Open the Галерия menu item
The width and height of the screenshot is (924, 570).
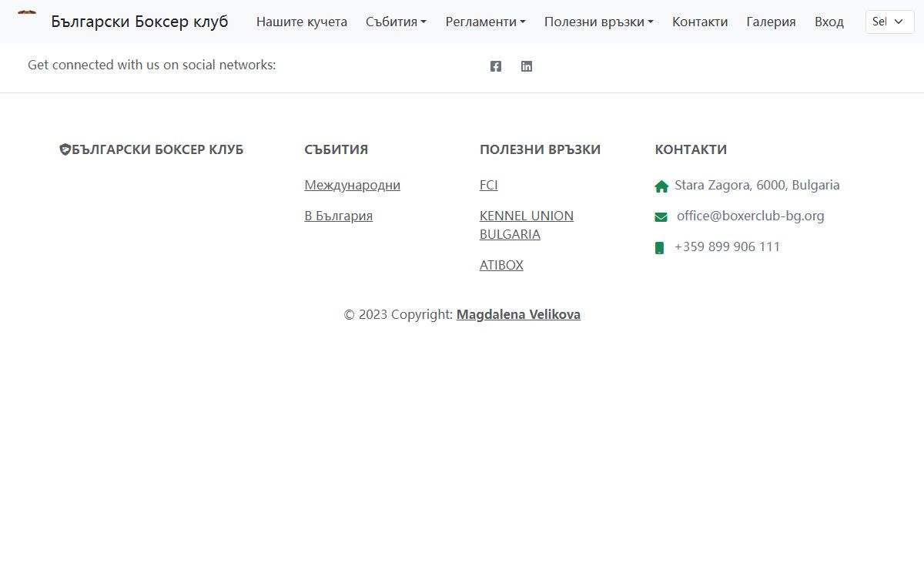coord(771,22)
